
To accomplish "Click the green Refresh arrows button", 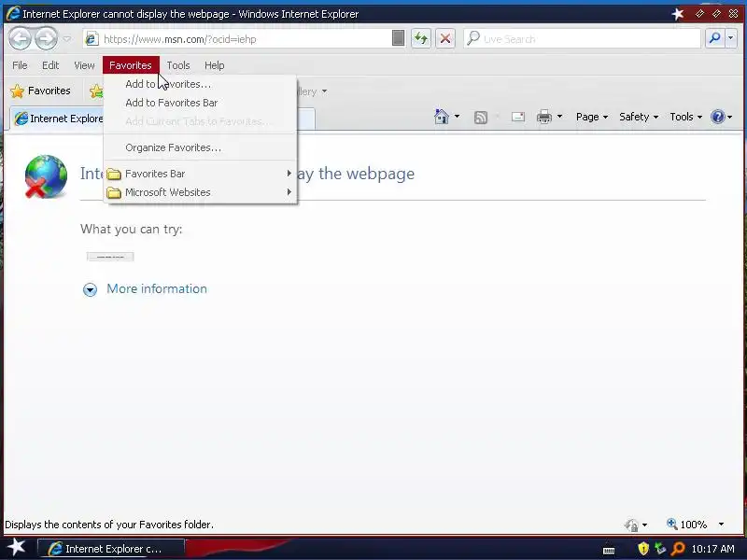I will coord(421,38).
